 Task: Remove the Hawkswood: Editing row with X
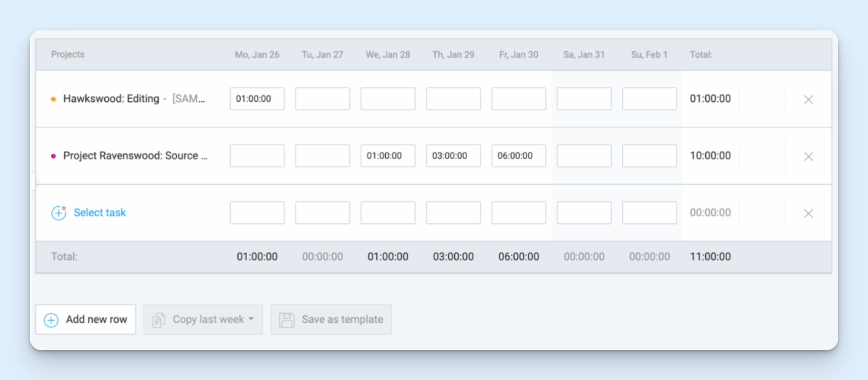coord(808,100)
